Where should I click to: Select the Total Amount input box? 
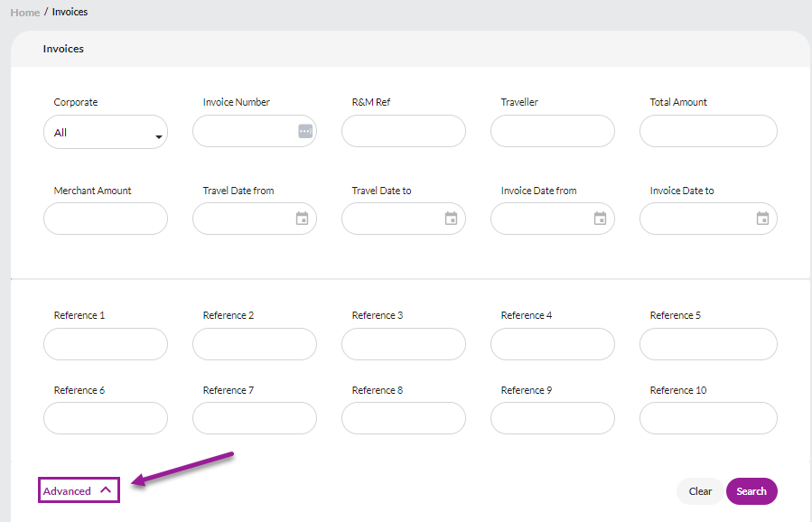coord(708,131)
